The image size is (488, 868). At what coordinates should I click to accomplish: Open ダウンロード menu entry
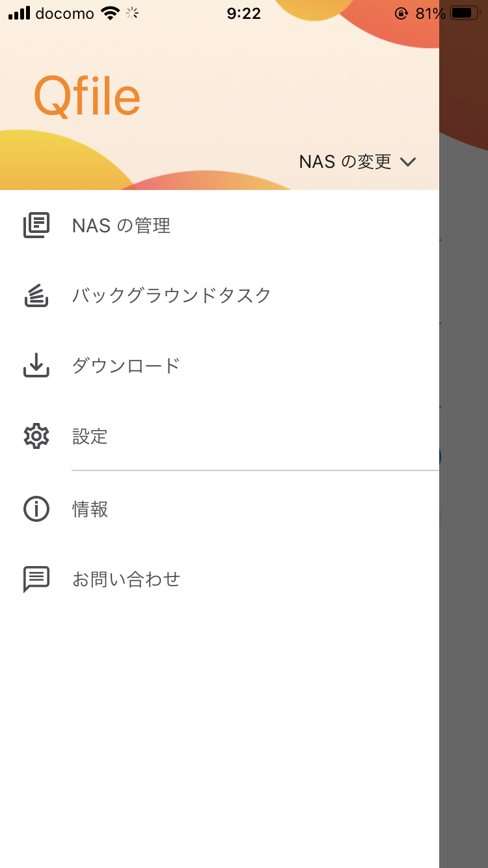tap(126, 366)
